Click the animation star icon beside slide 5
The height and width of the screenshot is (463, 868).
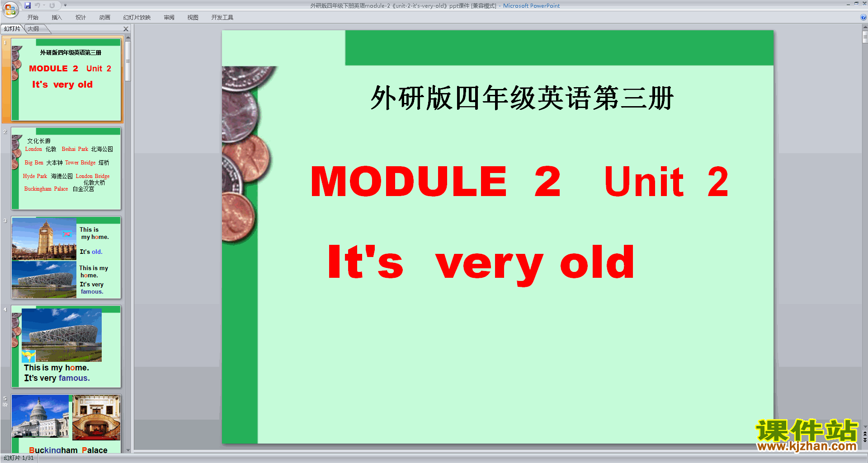5,405
